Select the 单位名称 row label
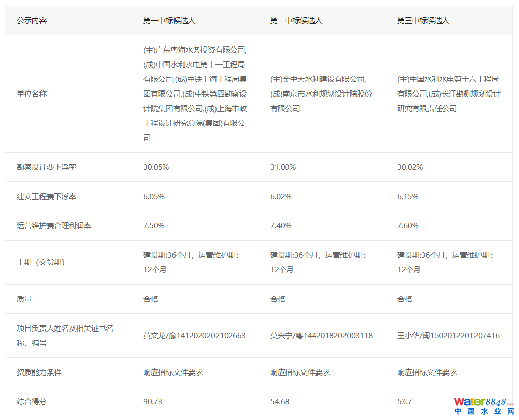The width and height of the screenshot is (519, 420). (x=31, y=94)
